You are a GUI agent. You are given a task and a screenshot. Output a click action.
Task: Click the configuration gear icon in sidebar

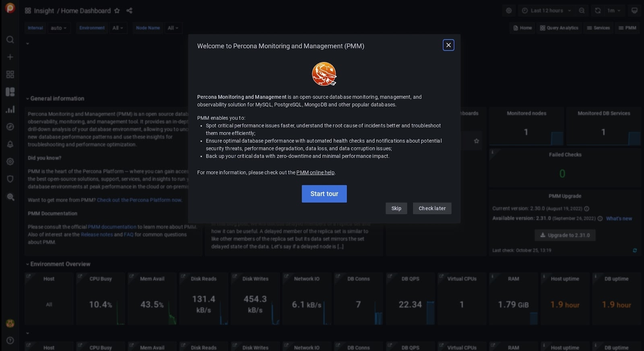[x=10, y=162]
